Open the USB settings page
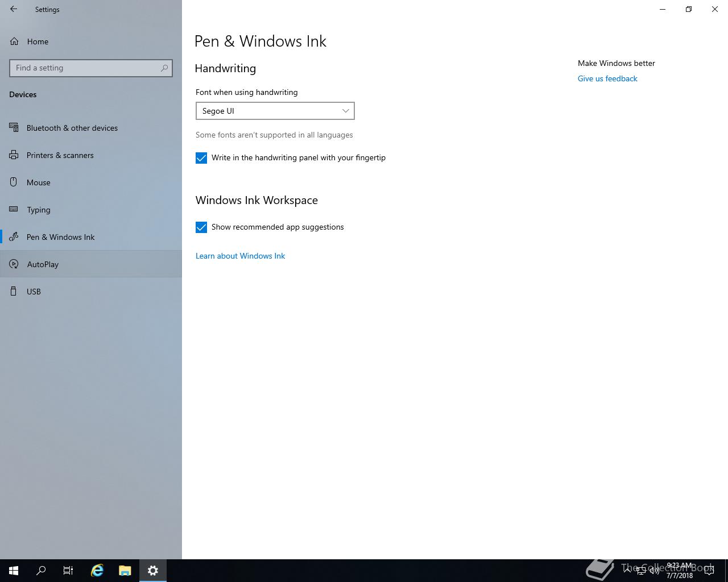Viewport: 728px width, 582px height. pos(91,292)
